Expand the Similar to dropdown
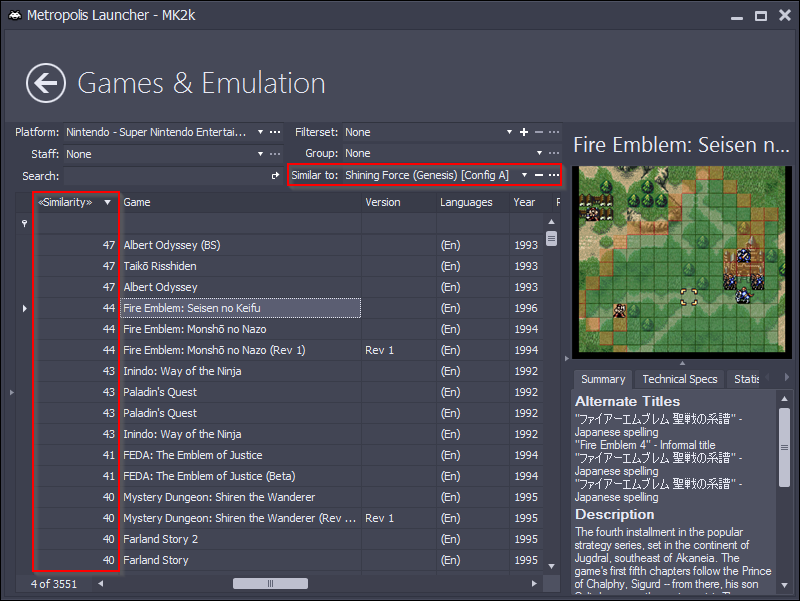 [x=524, y=175]
